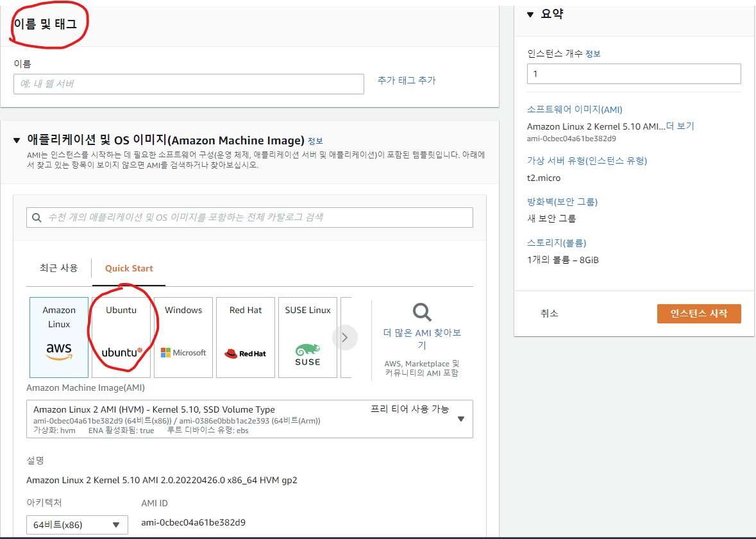The image size is (756, 539).
Task: Click the 취소 button
Action: [549, 314]
